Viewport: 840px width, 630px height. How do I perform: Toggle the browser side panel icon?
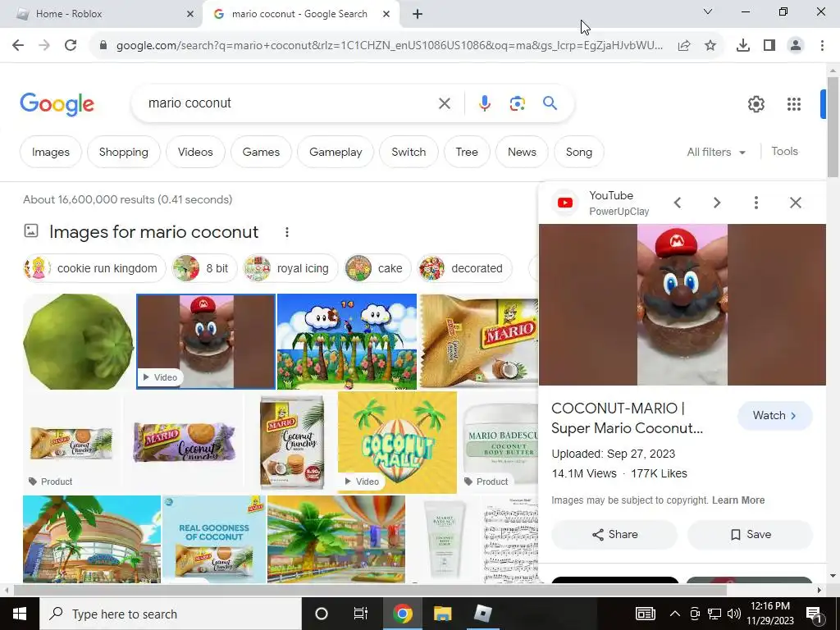coord(769,46)
